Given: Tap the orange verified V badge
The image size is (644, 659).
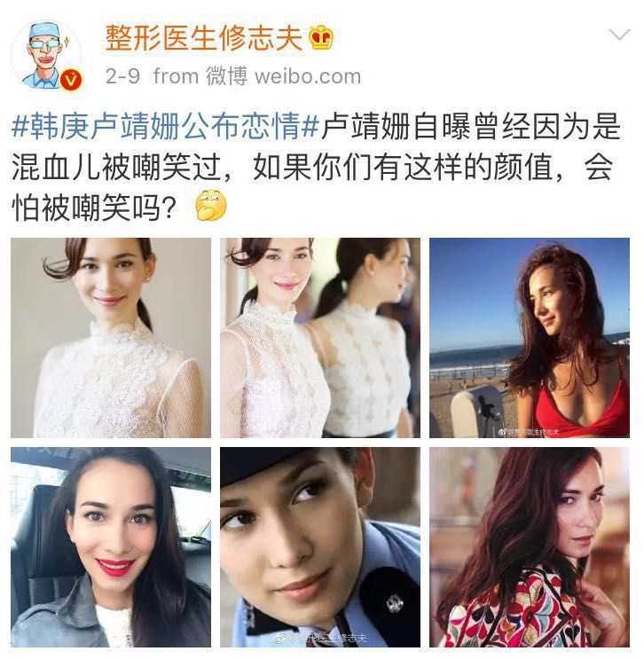Looking at the screenshot, I should (71, 80).
